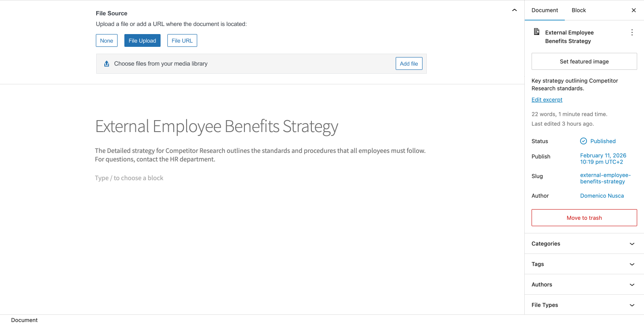Click the Move to trash button
Screen dimensions: 644x325
pos(584,218)
